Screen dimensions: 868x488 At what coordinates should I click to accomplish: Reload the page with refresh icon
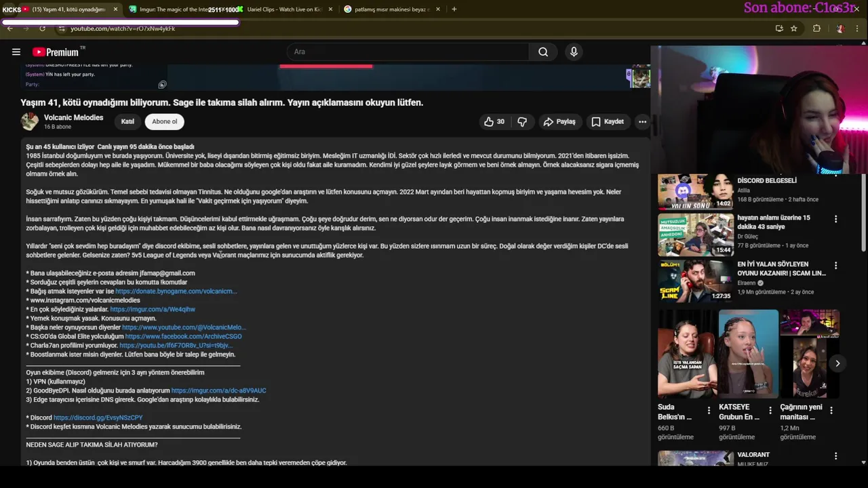(x=42, y=28)
